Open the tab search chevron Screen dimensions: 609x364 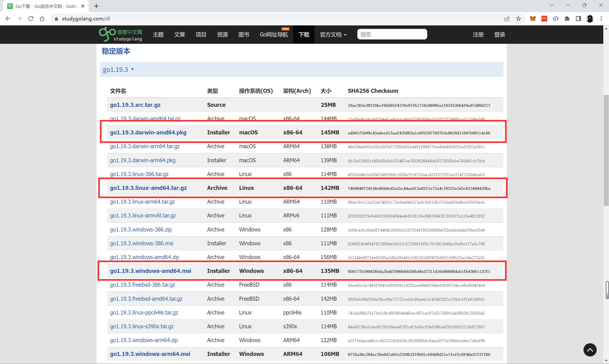[552, 5]
